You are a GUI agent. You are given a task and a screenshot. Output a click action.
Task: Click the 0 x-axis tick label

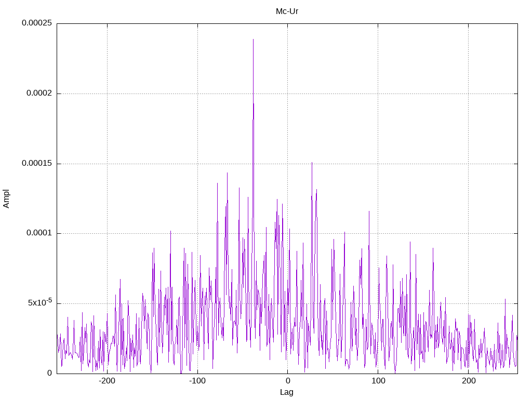pyautogui.click(x=288, y=381)
